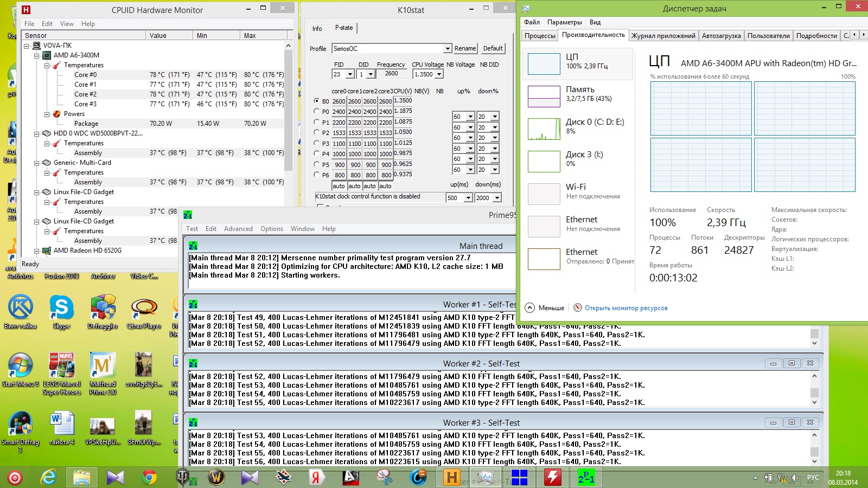Open Internet Explorer from the taskbar
The width and height of the screenshot is (868, 488).
(x=49, y=477)
